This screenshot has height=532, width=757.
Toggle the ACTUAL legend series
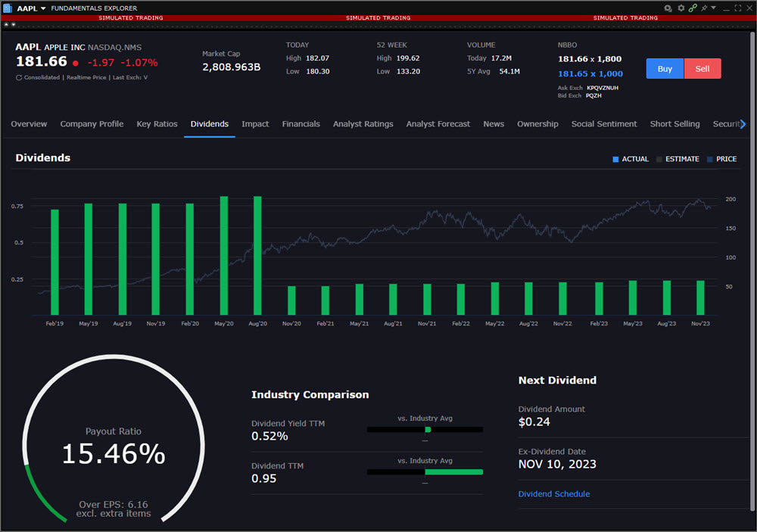click(x=631, y=160)
